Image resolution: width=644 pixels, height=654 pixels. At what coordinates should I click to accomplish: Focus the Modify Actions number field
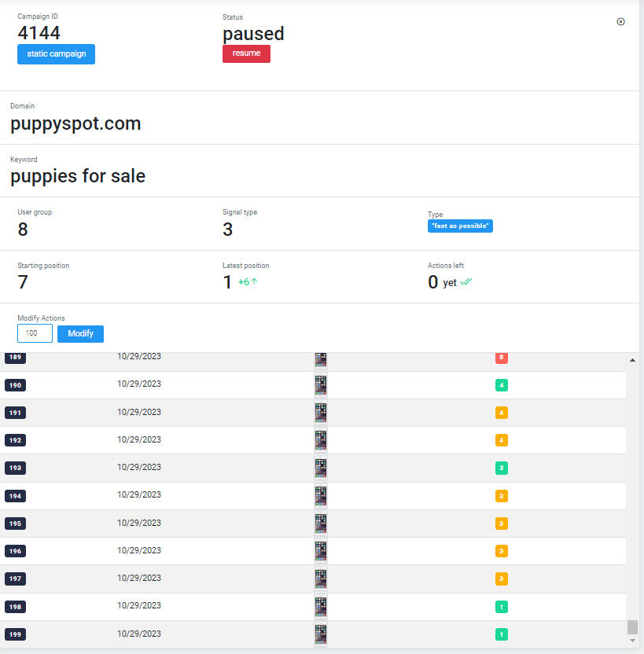[35, 333]
